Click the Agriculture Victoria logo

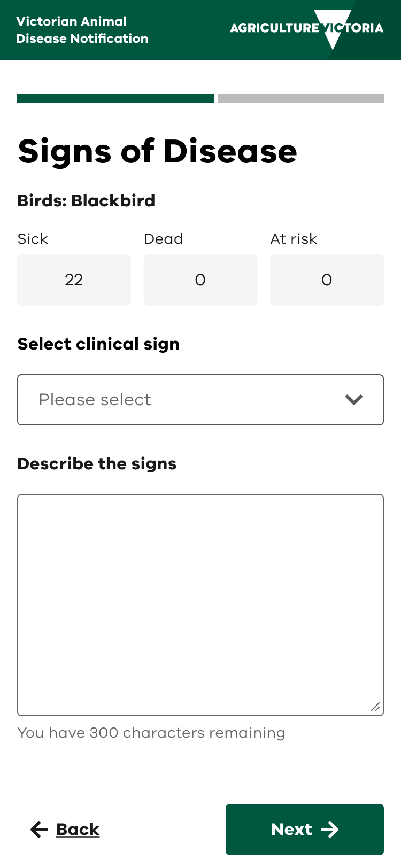306,28
